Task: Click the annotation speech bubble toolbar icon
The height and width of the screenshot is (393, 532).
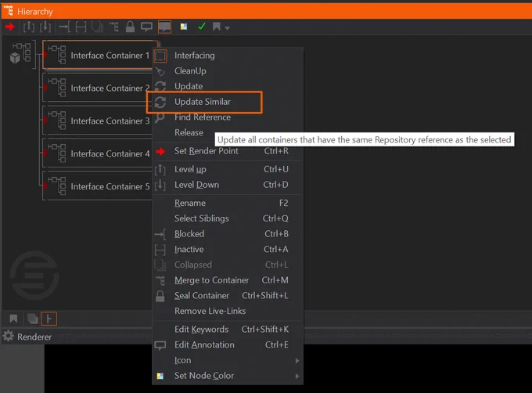Action: click(146, 27)
